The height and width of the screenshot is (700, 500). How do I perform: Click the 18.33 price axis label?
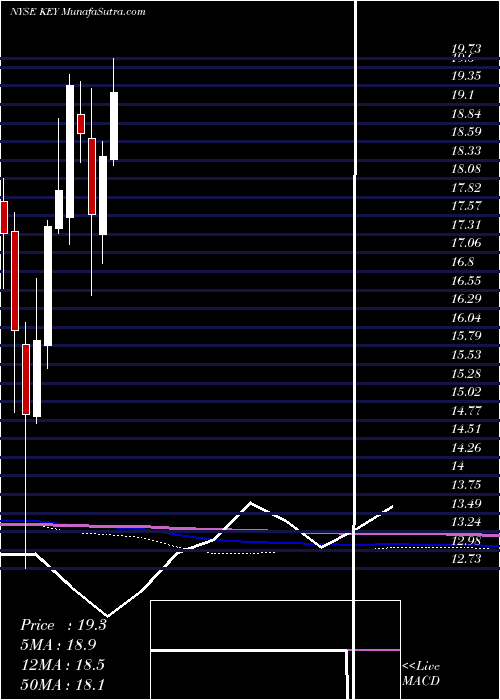click(466, 151)
